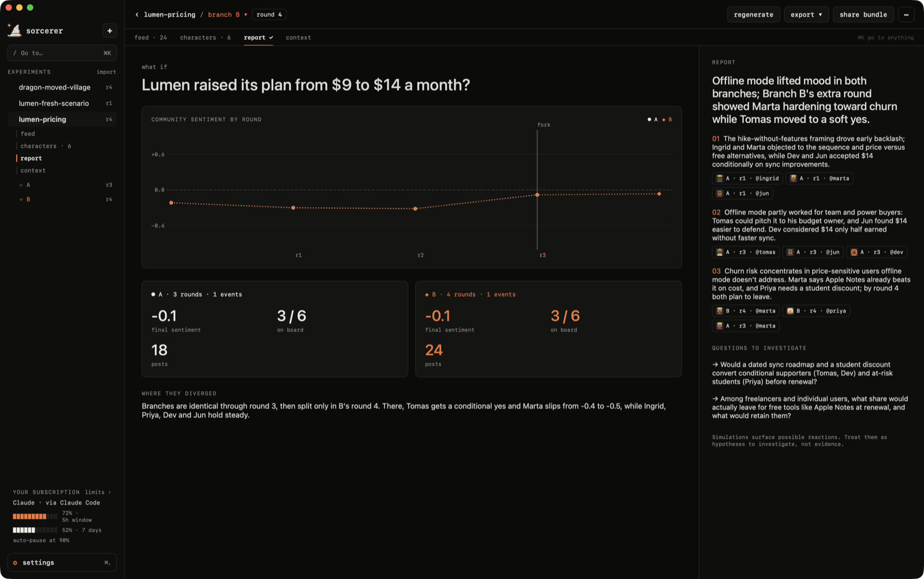Select context in the sidebar tree
The height and width of the screenshot is (579, 924).
[33, 170]
